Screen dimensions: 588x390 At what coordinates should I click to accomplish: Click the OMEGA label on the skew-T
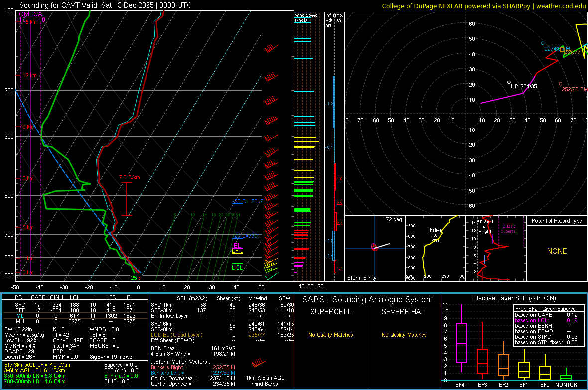31,14
